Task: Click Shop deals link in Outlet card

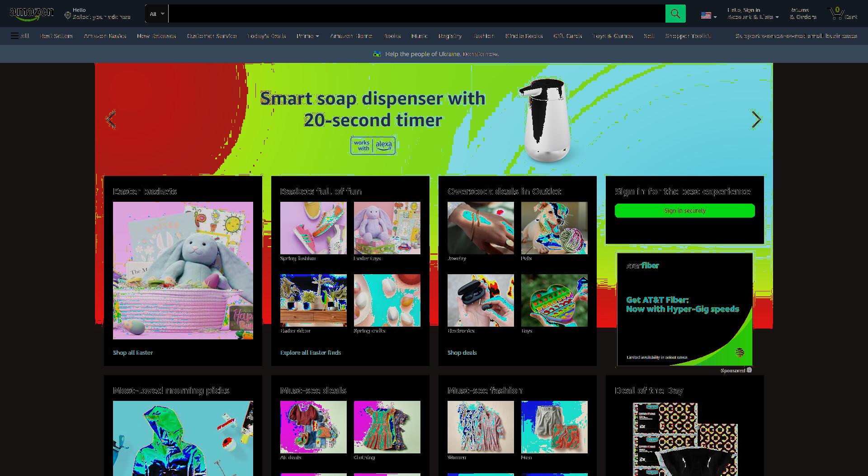Action: tap(462, 352)
